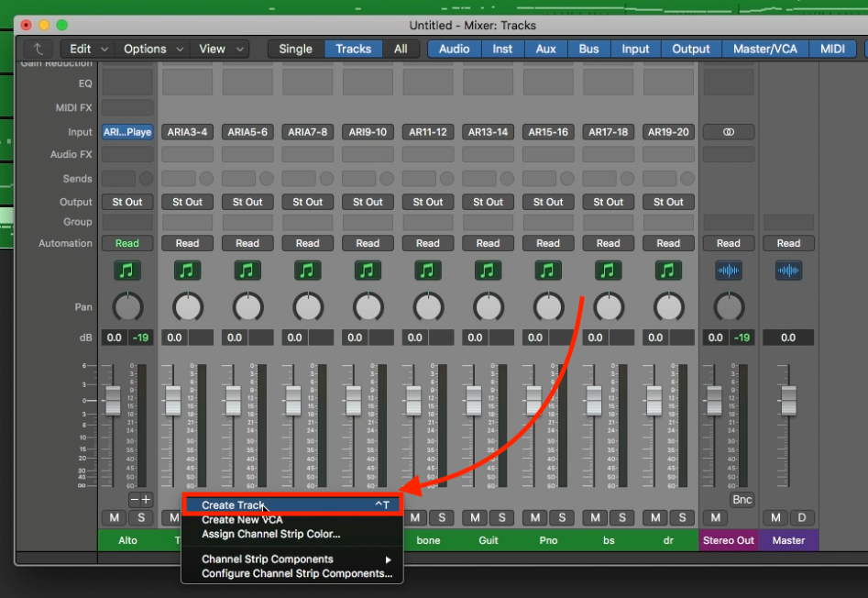Click the Pno channel's music note icon

point(548,271)
